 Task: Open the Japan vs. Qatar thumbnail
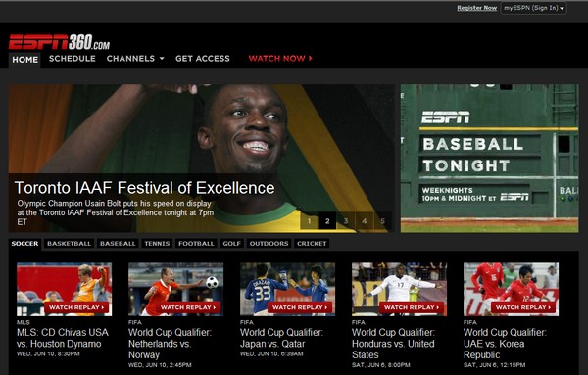point(287,289)
